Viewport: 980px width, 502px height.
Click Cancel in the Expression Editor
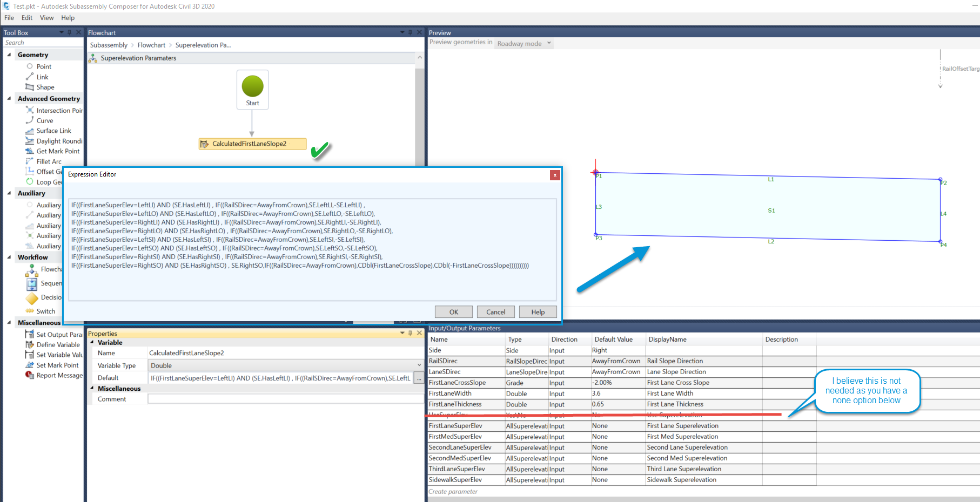click(495, 311)
